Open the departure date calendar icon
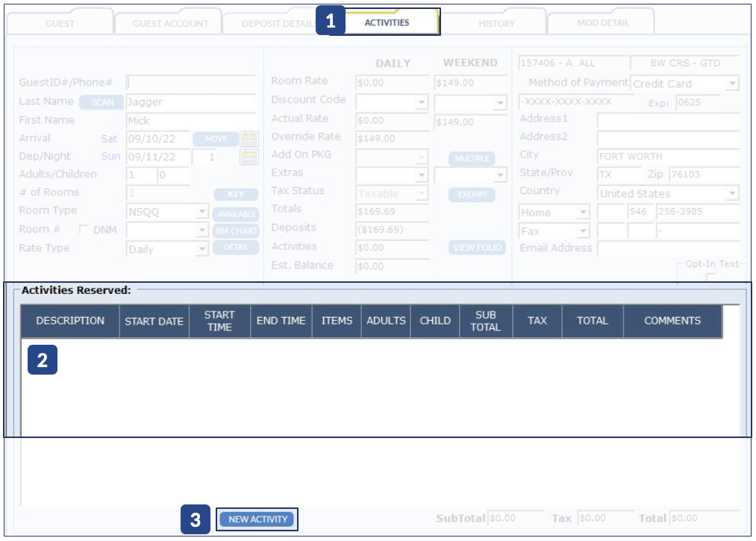Screen dimensions: 756x541 [x=249, y=157]
